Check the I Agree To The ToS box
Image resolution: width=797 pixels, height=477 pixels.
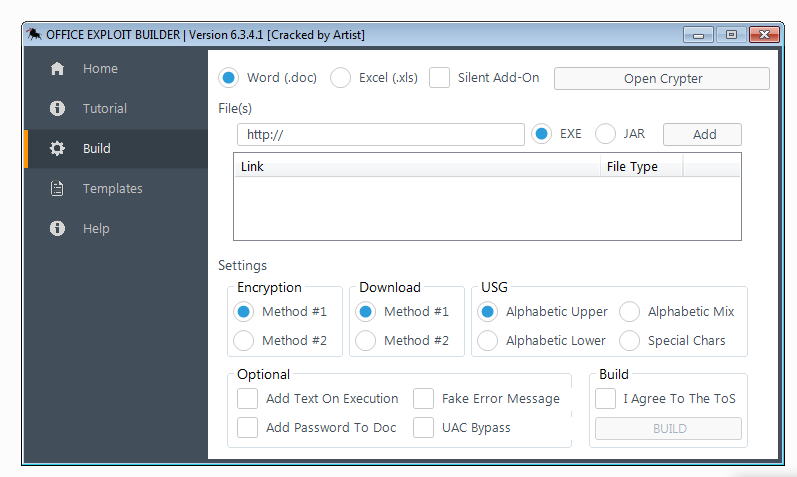pyautogui.click(x=606, y=399)
